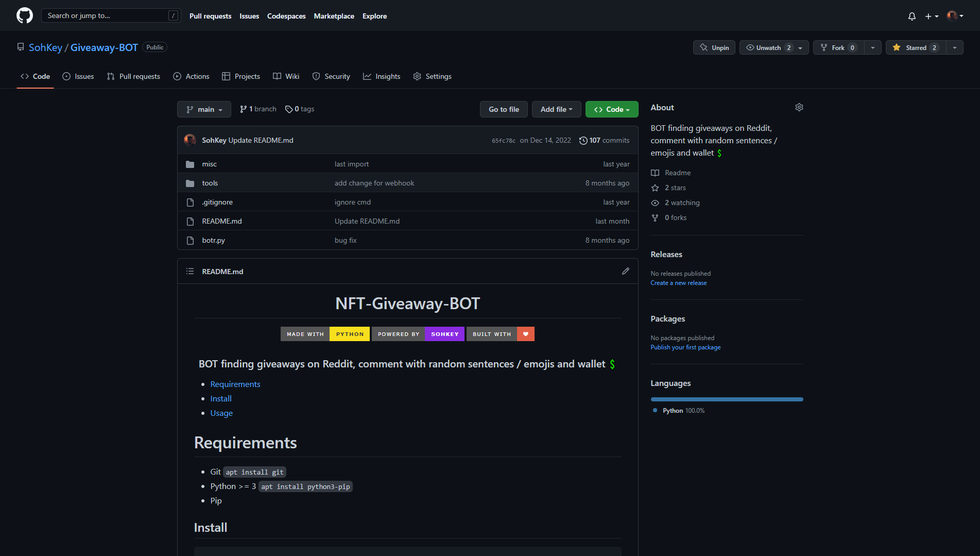Screen dimensions: 980x556
Task: Edit README with the pencil icon
Action: (x=626, y=271)
